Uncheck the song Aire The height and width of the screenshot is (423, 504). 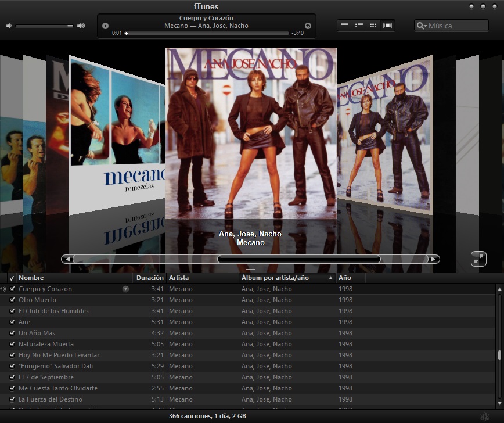pyautogui.click(x=12, y=322)
